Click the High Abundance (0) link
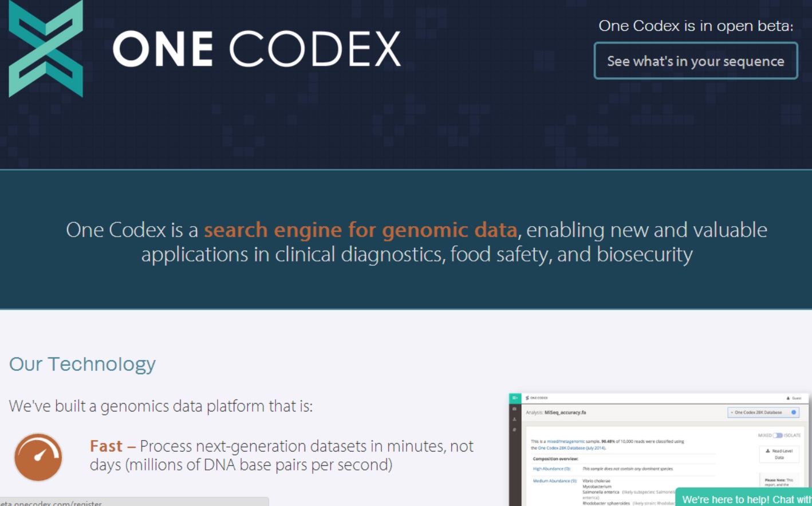The height and width of the screenshot is (506, 812). tap(551, 469)
